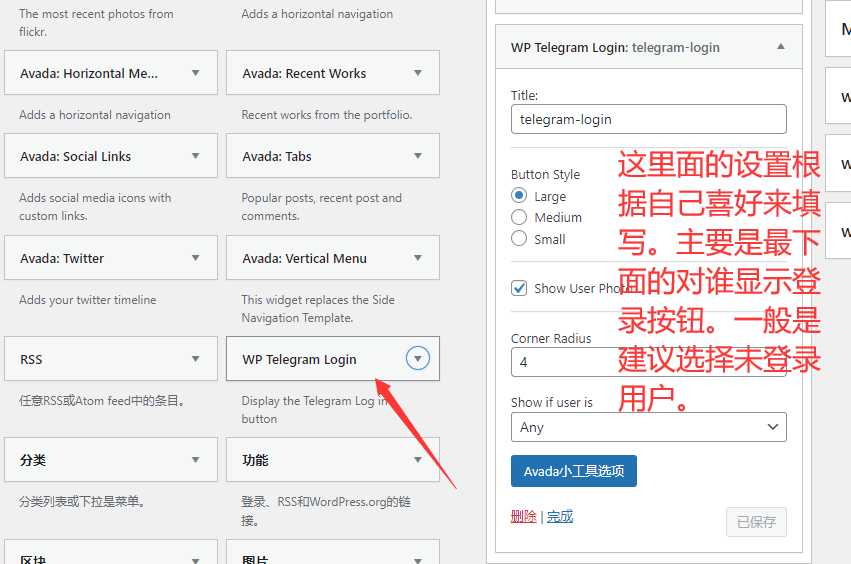Collapse the WP Telegram Login panel header arrow

781,47
